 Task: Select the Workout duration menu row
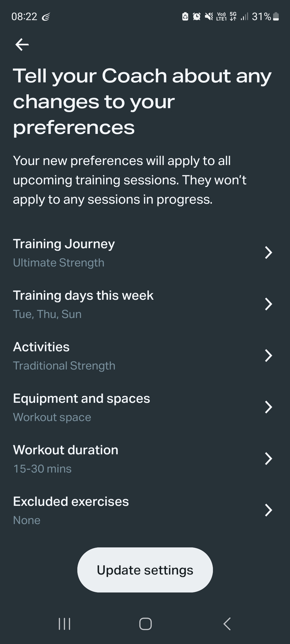tap(145, 459)
